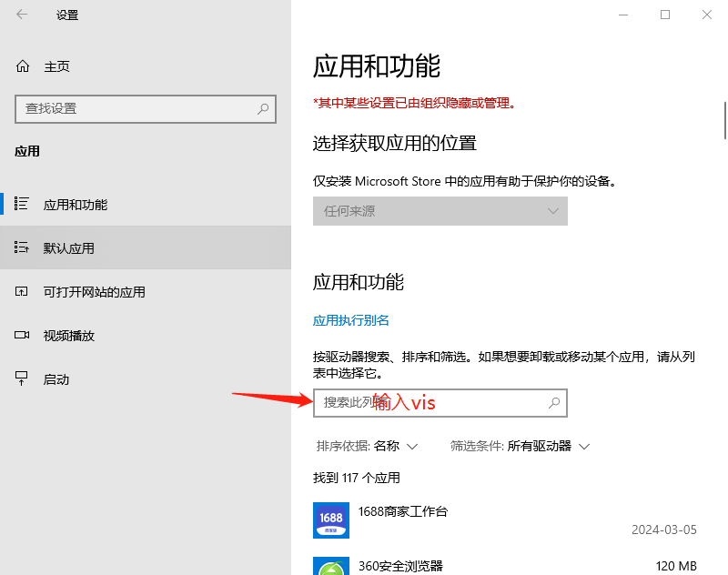Click the 1688商家工作台 app icon

click(331, 520)
